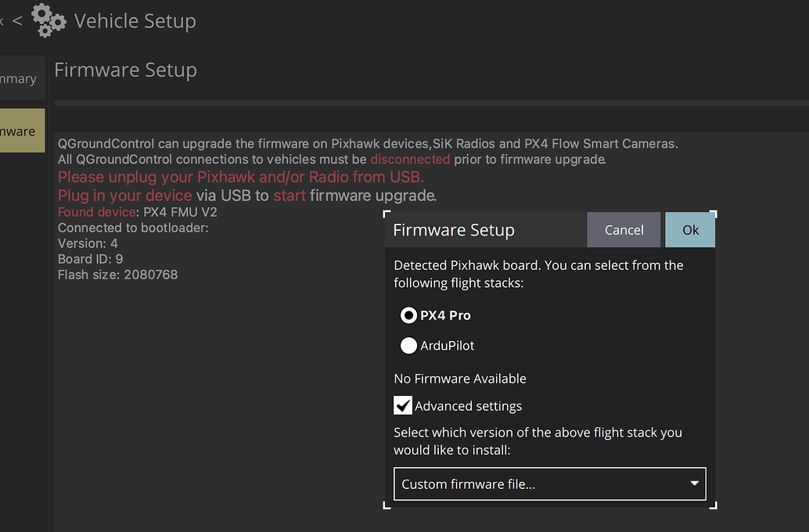This screenshot has height=532, width=809.
Task: Click the ArduPilot radio indicator circle
Action: coord(408,346)
